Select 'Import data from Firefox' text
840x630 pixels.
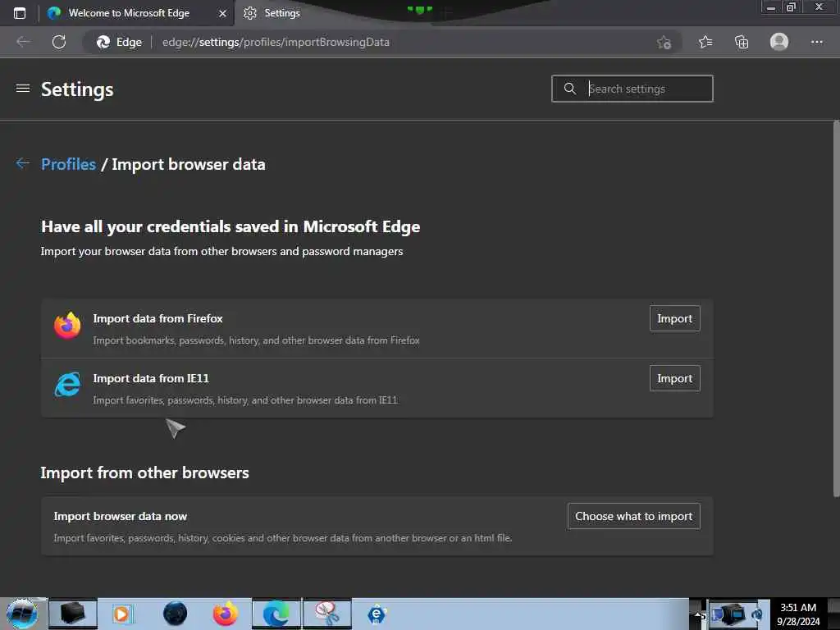point(158,319)
